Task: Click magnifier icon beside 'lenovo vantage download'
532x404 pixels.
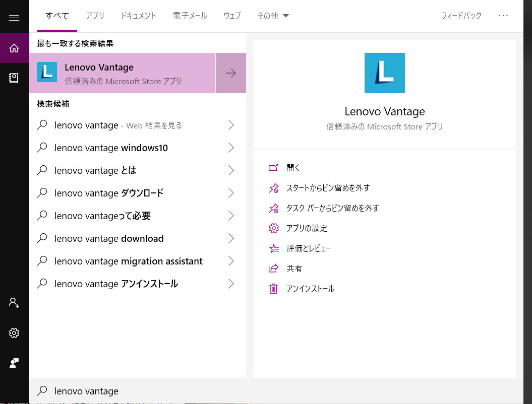Action: (42, 238)
